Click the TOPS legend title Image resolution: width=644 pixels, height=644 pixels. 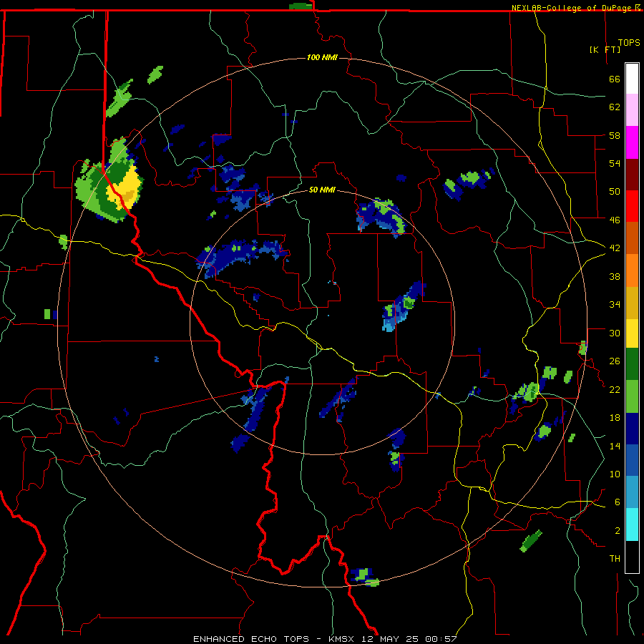[629, 42]
